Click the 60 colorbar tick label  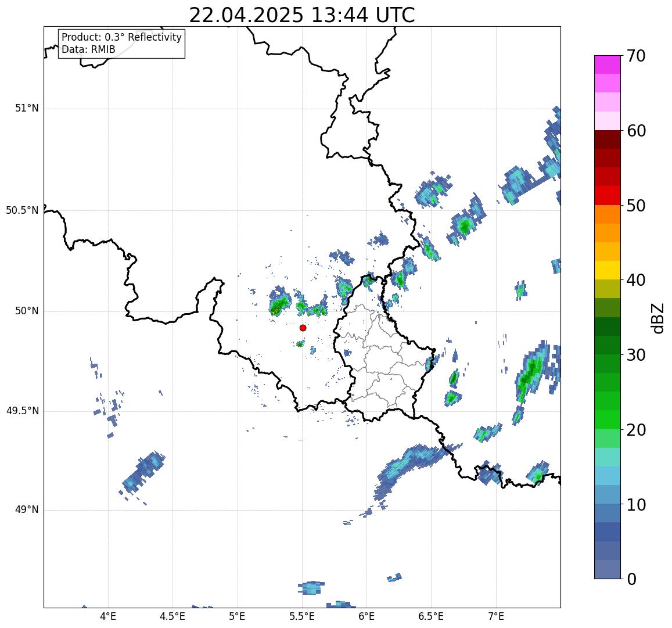tap(636, 131)
